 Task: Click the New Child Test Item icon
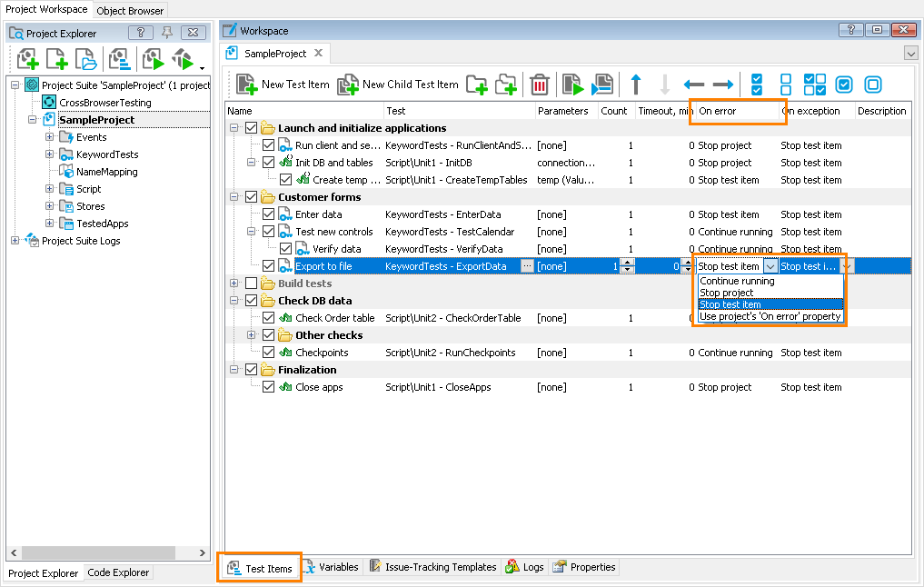[x=348, y=84]
